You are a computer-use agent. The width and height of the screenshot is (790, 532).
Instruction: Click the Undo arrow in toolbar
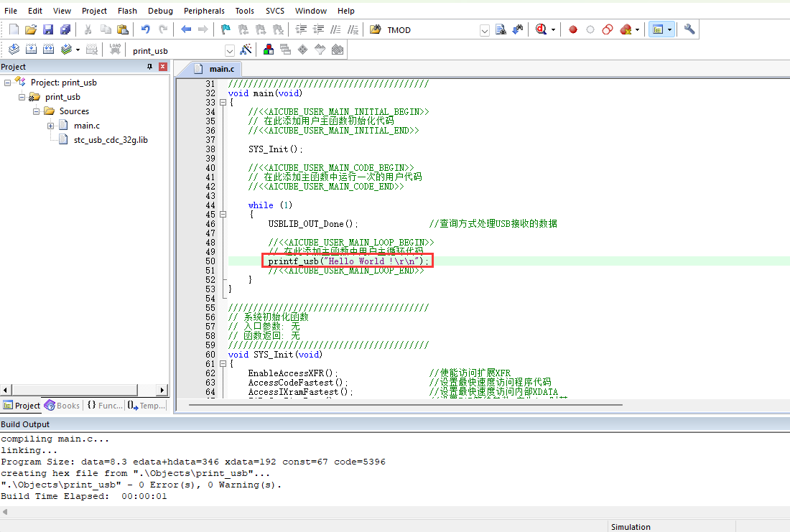(x=146, y=29)
